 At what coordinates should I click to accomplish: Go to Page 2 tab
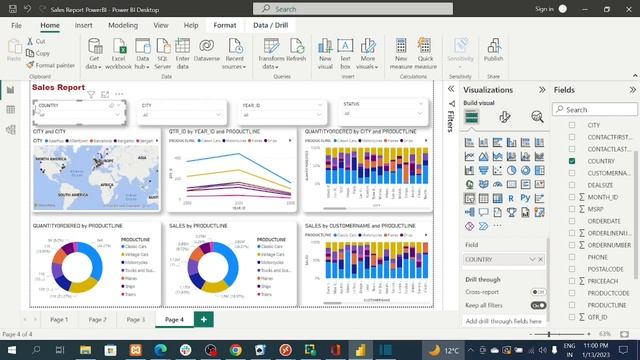(98, 320)
